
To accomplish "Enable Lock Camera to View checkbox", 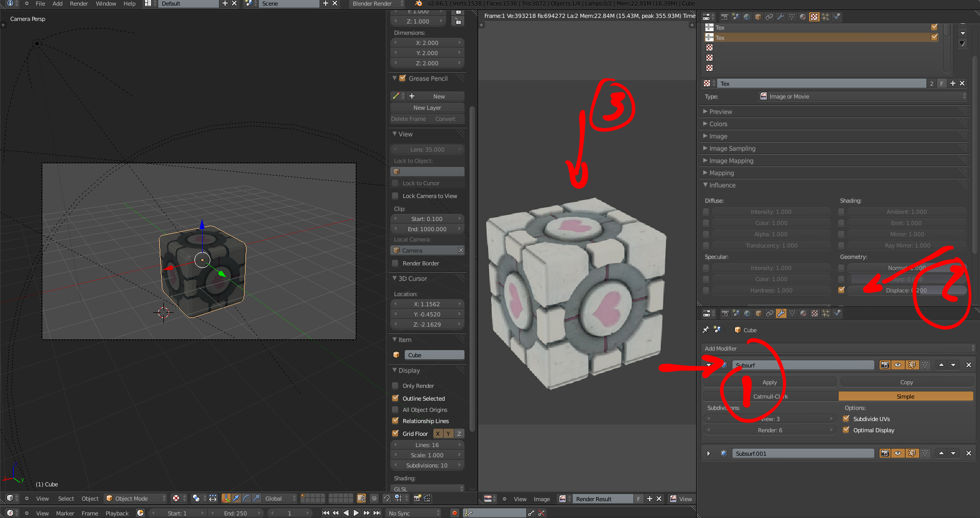I will point(395,196).
